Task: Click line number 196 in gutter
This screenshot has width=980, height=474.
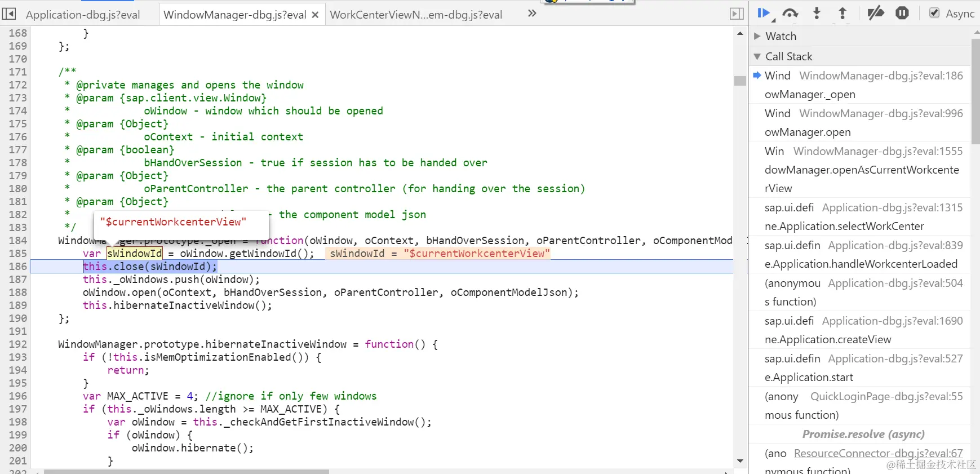Action: click(17, 396)
